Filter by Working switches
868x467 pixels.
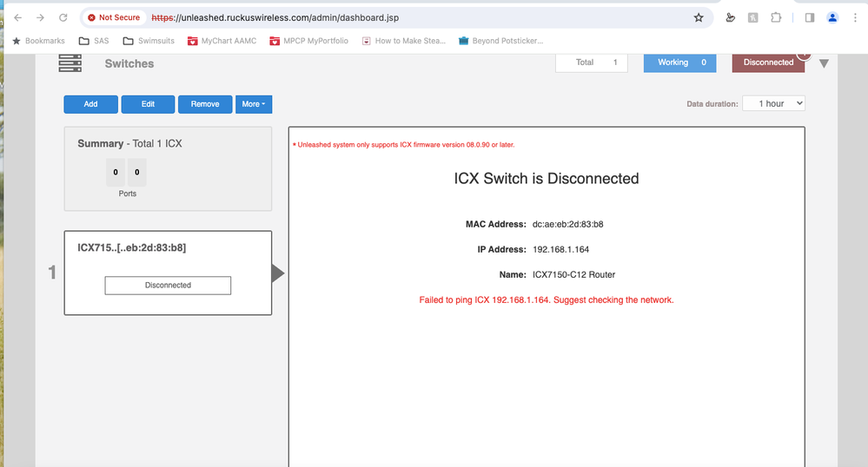(679, 62)
